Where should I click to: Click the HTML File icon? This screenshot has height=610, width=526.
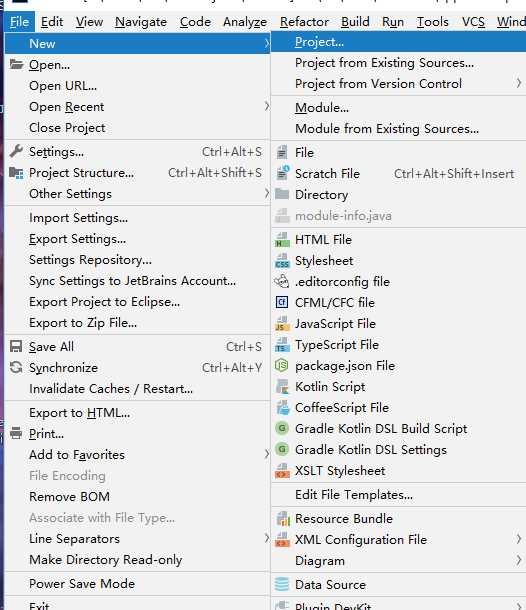[282, 240]
